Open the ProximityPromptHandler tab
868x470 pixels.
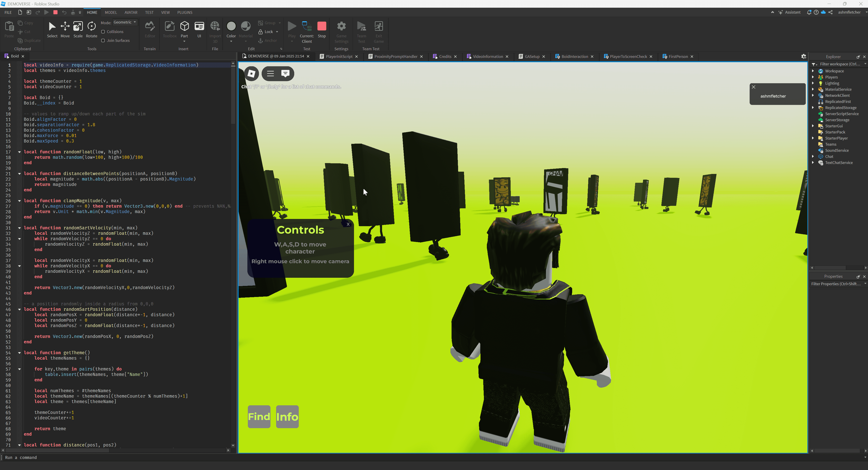coord(396,57)
